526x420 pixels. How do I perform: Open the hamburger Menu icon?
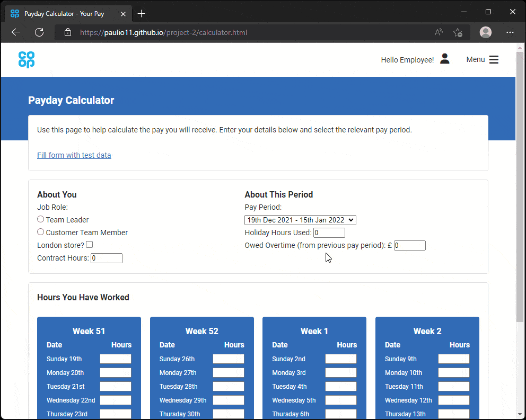click(494, 60)
